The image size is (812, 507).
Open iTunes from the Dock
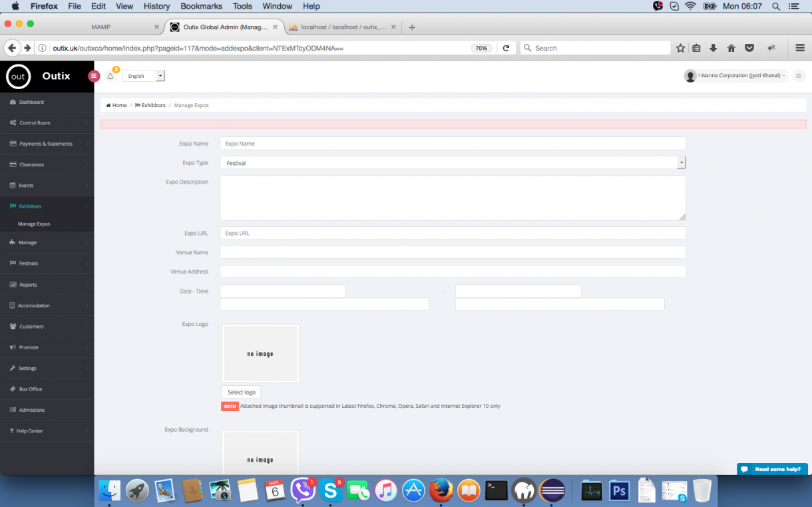pyautogui.click(x=385, y=491)
